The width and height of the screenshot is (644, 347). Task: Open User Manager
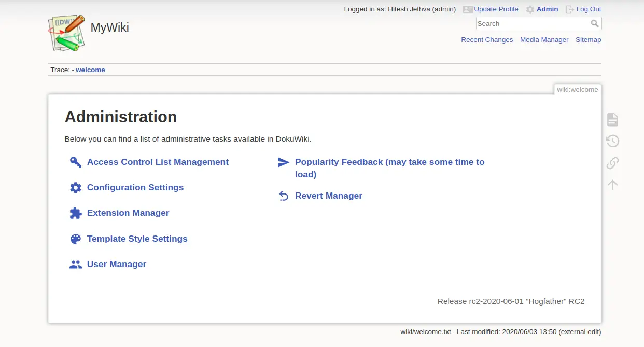click(x=117, y=265)
